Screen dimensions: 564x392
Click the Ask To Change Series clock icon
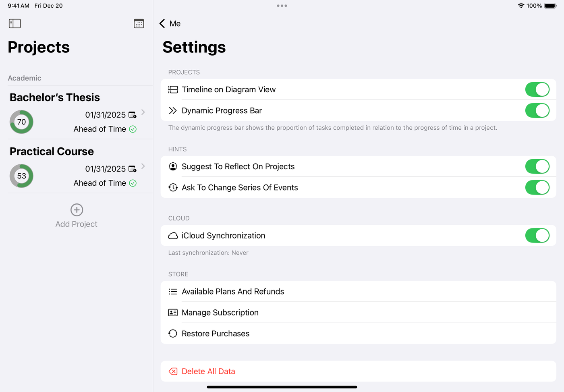[173, 187]
